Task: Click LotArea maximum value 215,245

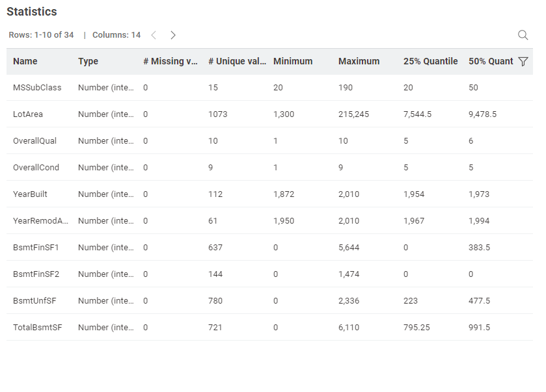Action: [353, 114]
